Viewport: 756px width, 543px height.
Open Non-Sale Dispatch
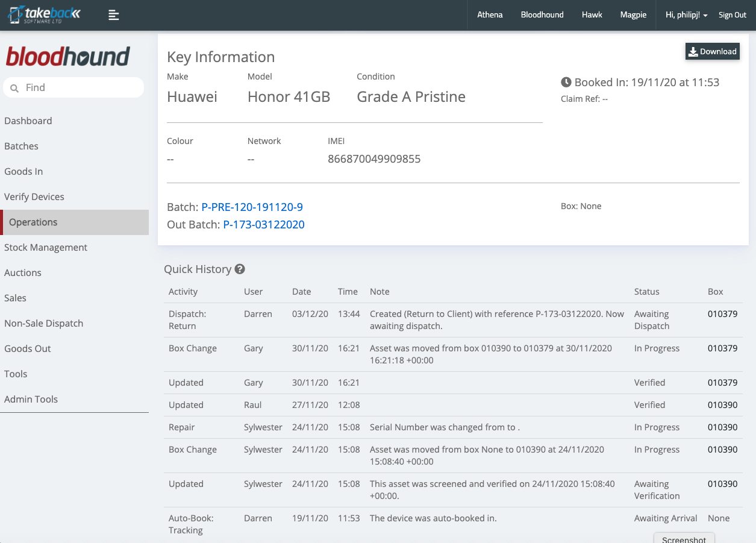(x=43, y=323)
